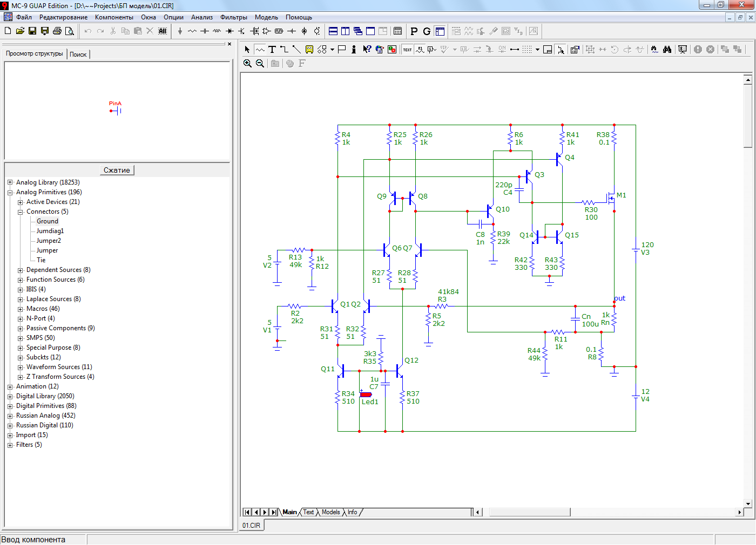Open the Calculator tool icon
Viewport: 756px width, 545px height.
[x=398, y=31]
